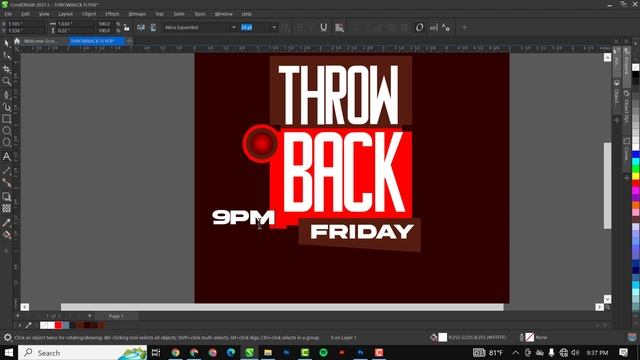Click horizontal scrollbar right arrow
The width and height of the screenshot is (640, 360).
tap(599, 307)
